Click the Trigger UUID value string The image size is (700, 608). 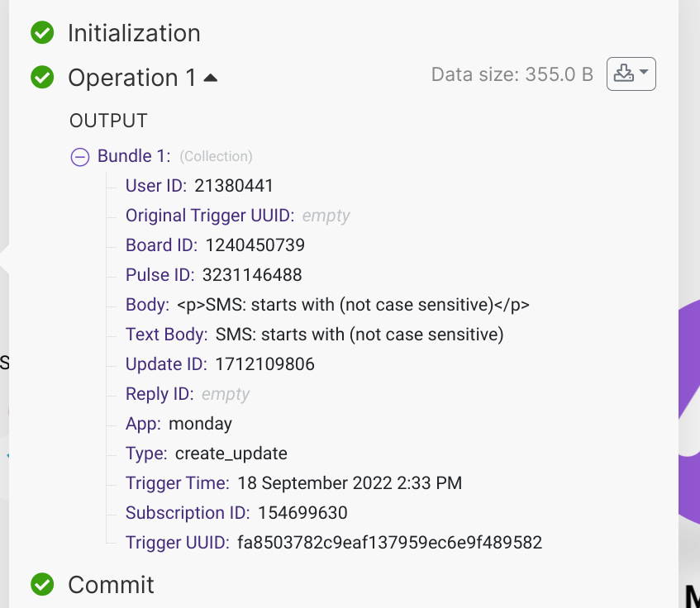click(390, 543)
